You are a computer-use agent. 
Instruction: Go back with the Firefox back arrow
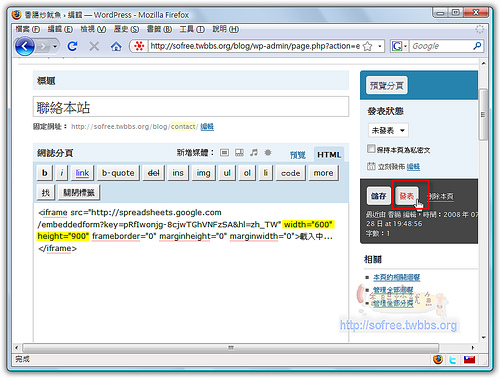click(x=25, y=46)
